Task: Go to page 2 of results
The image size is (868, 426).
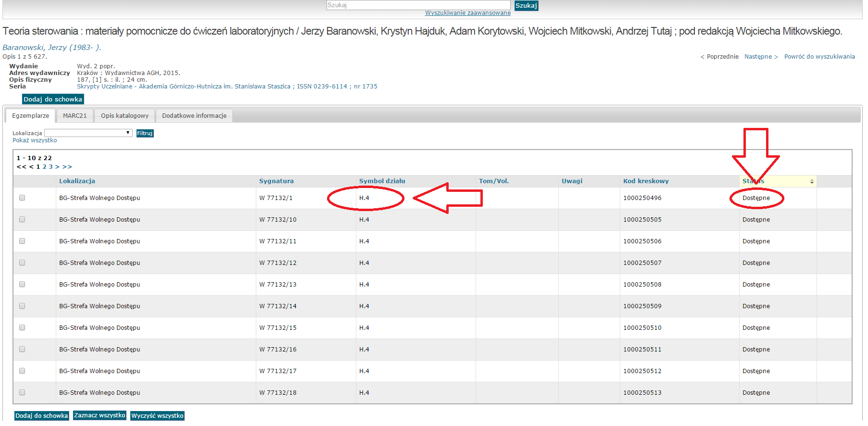Action: [x=44, y=167]
